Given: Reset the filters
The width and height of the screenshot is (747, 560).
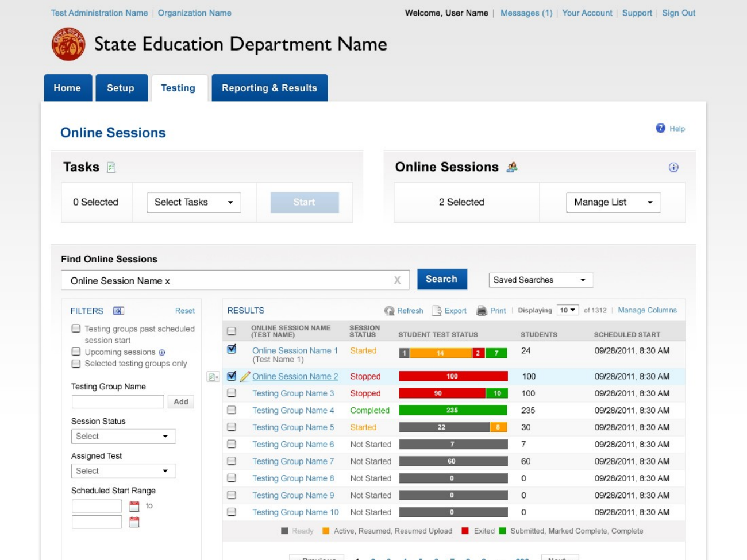Looking at the screenshot, I should click(185, 311).
